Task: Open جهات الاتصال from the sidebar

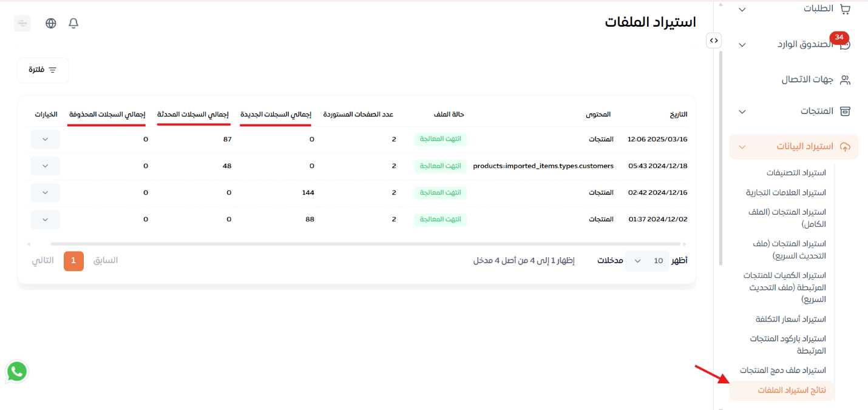Action: (807, 79)
